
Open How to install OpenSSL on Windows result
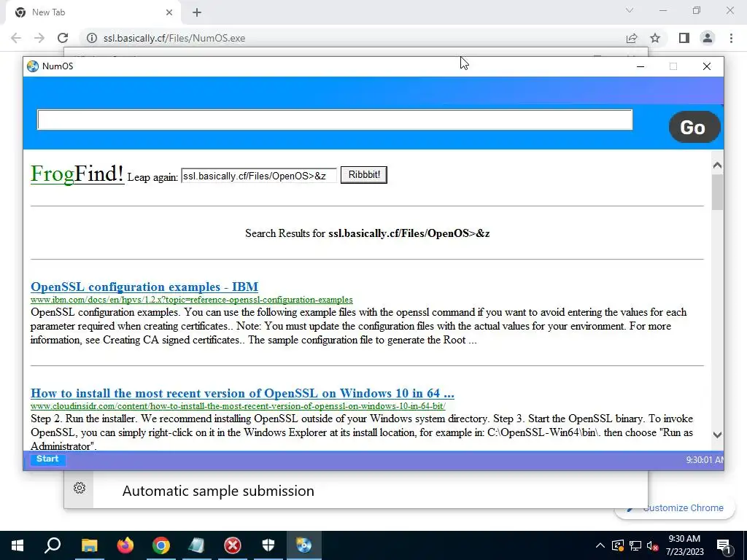click(242, 393)
